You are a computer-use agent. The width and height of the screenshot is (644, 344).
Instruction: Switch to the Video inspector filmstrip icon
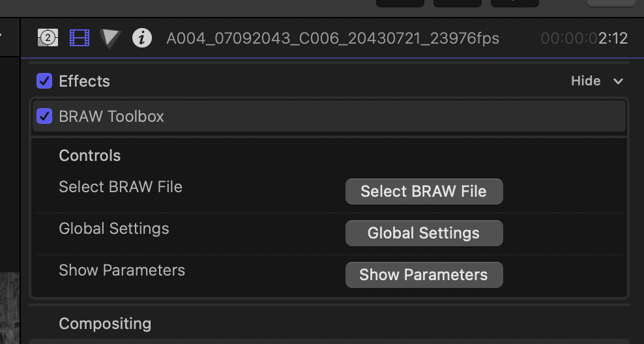pyautogui.click(x=79, y=38)
